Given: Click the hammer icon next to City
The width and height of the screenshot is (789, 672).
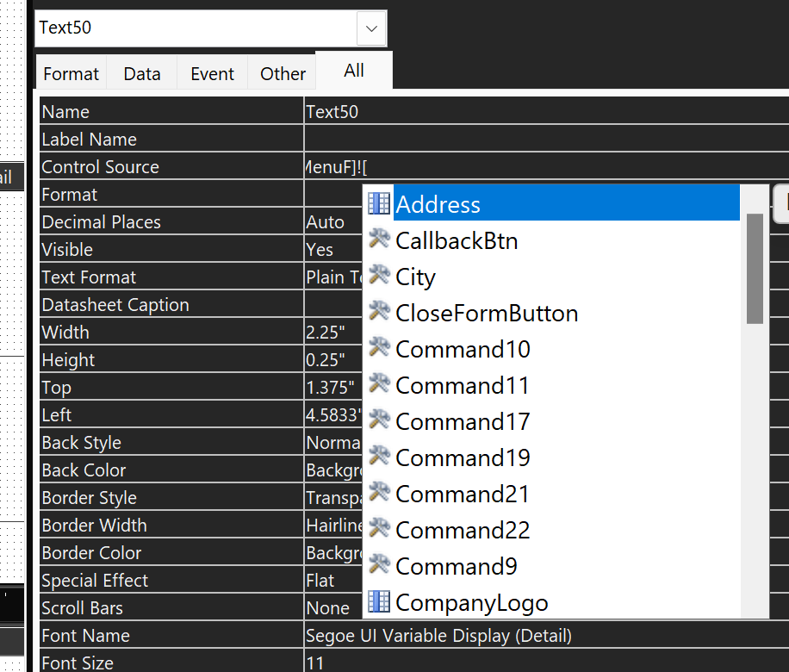Looking at the screenshot, I should coord(379,277).
